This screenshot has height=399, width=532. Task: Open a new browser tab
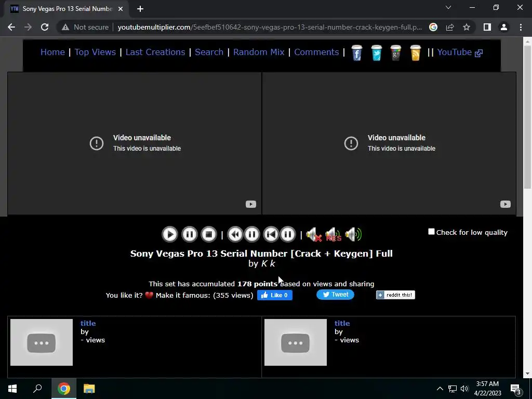point(140,9)
